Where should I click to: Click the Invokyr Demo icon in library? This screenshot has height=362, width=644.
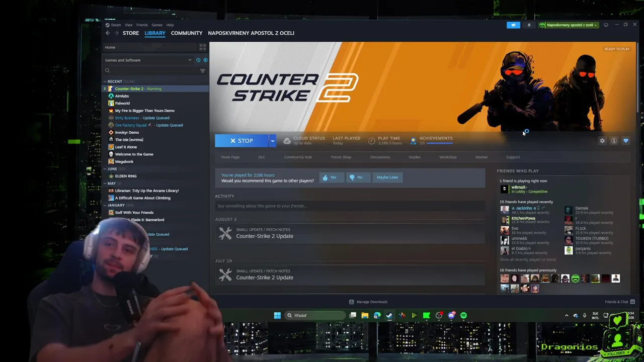111,132
